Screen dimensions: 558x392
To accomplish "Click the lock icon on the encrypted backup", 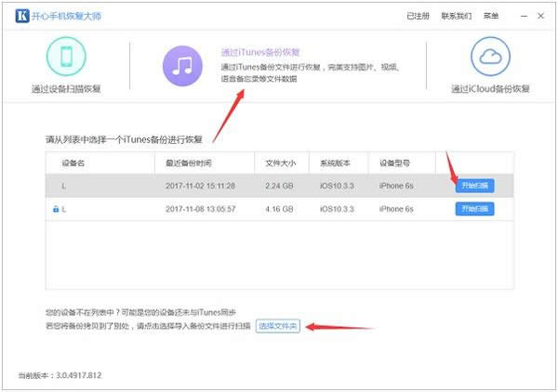I will [x=55, y=209].
